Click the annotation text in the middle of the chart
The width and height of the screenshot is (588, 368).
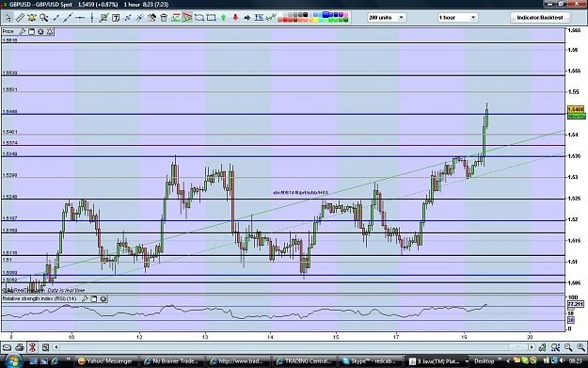point(300,192)
